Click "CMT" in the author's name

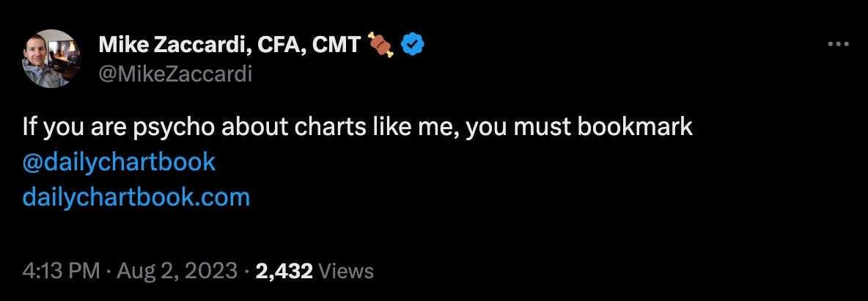click(x=336, y=46)
